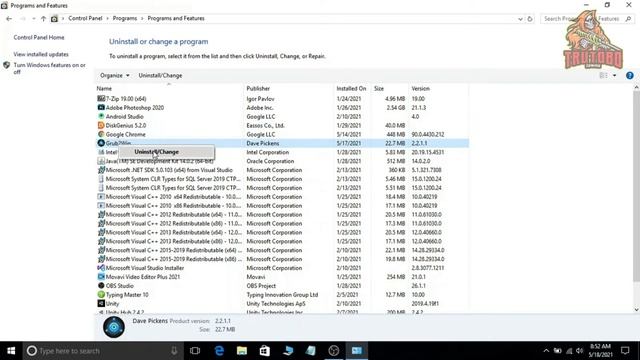Expand the address bar history dropdown
The height and width of the screenshot is (360, 640).
tap(520, 19)
